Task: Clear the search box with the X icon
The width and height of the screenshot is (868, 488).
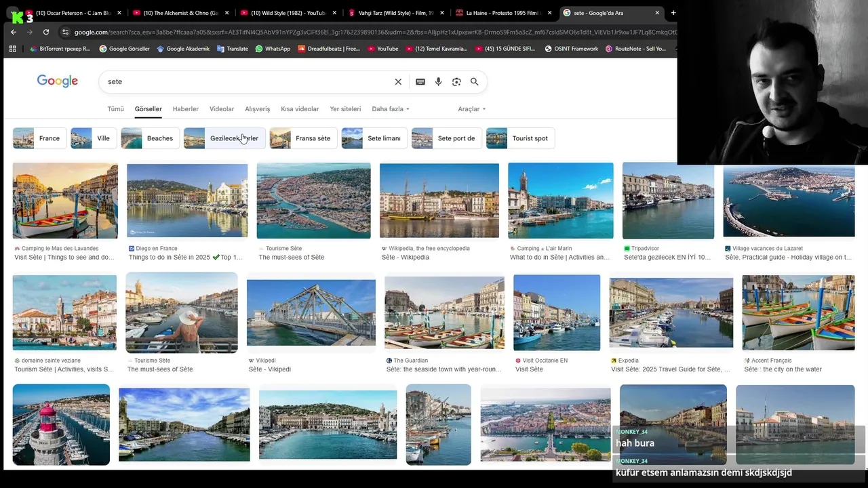Action: pyautogui.click(x=398, y=81)
